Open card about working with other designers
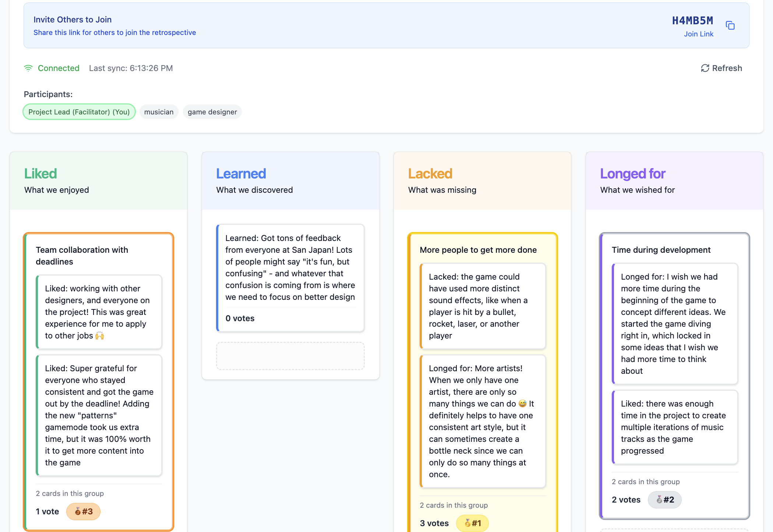 (x=99, y=312)
